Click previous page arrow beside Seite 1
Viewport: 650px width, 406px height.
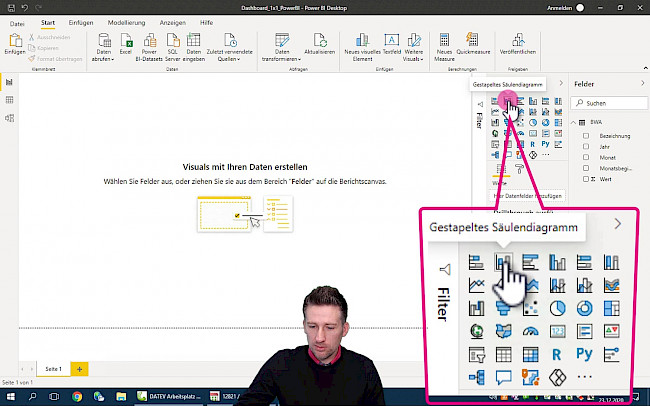point(22,369)
